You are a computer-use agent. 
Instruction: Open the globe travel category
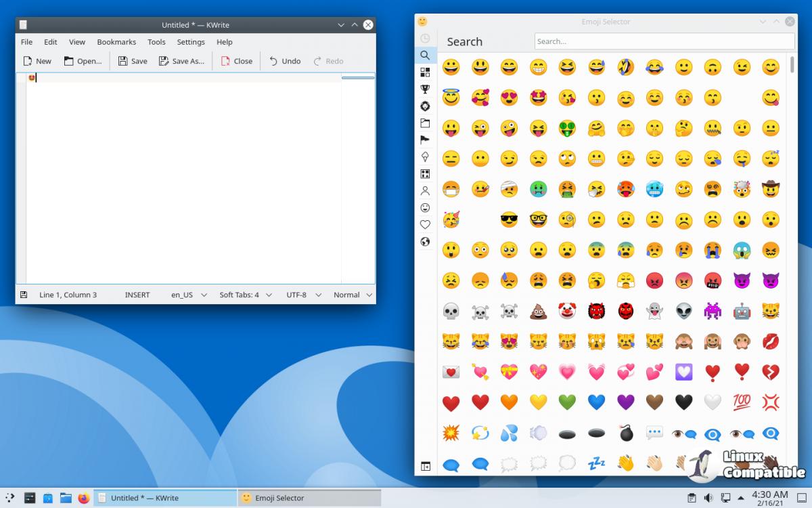425,241
